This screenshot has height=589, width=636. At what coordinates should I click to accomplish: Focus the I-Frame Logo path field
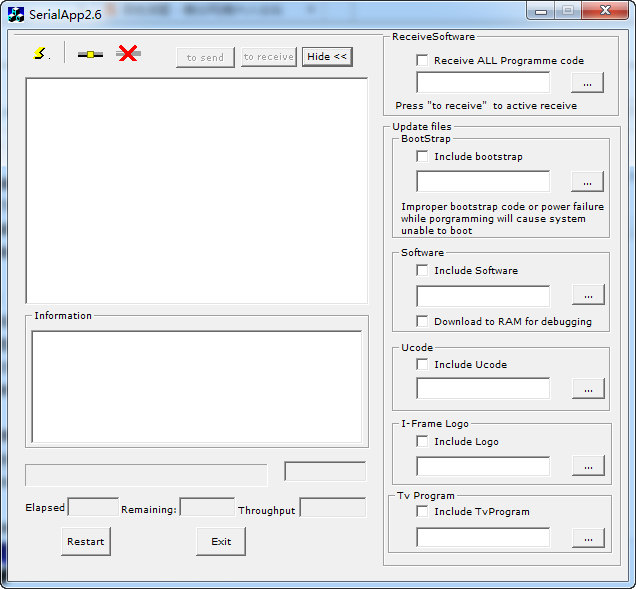pos(483,466)
